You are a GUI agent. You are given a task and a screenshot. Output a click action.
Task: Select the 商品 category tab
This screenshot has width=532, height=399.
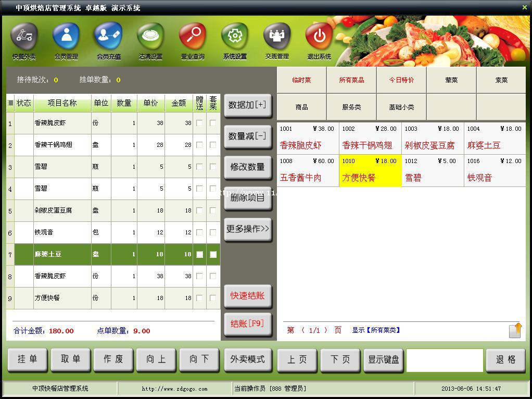tap(301, 107)
